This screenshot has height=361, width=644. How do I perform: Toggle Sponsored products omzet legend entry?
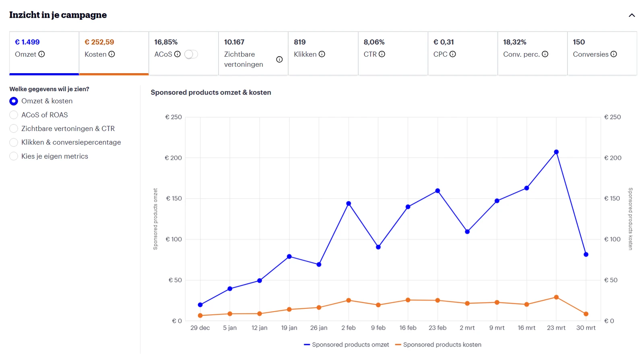click(346, 345)
